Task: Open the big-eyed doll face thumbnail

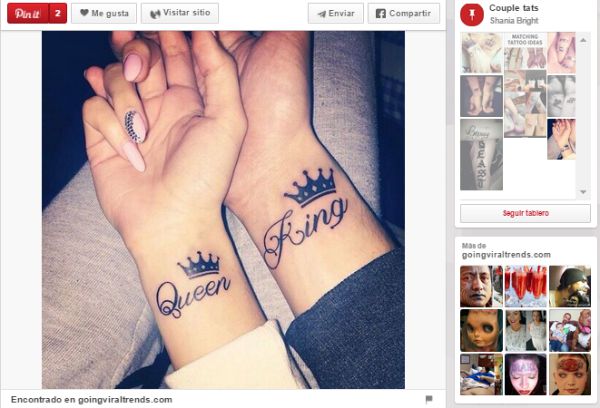Action: (481, 331)
